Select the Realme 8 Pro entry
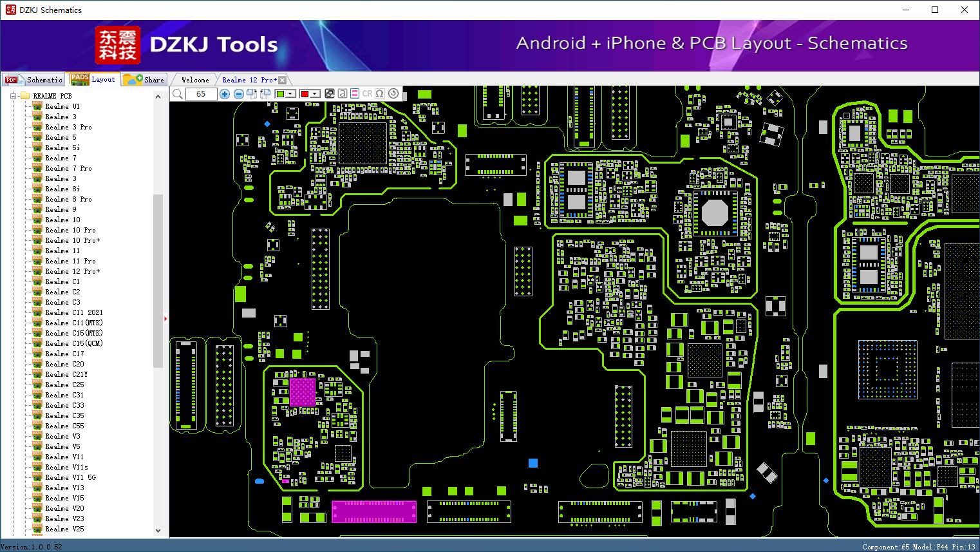The width and height of the screenshot is (980, 552). 68,199
